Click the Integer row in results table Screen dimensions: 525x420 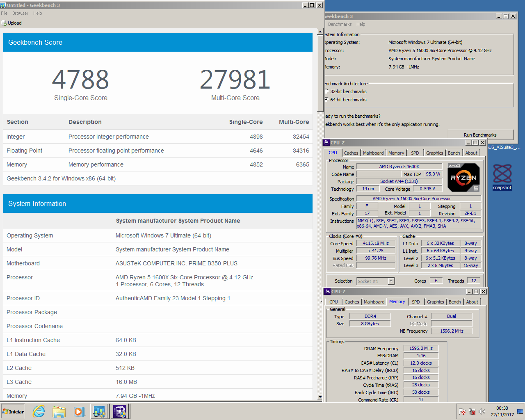158,137
